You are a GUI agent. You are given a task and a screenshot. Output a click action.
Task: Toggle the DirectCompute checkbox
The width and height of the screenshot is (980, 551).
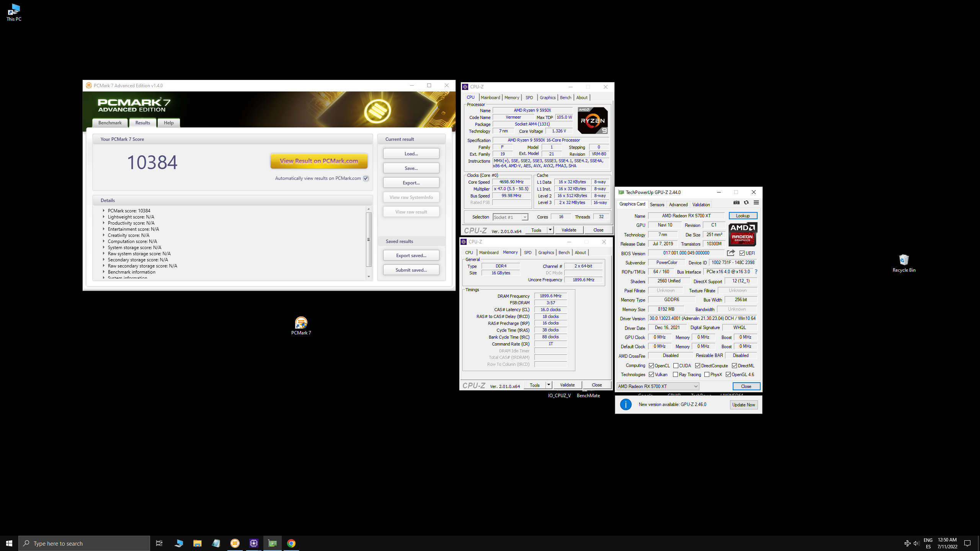pos(697,366)
